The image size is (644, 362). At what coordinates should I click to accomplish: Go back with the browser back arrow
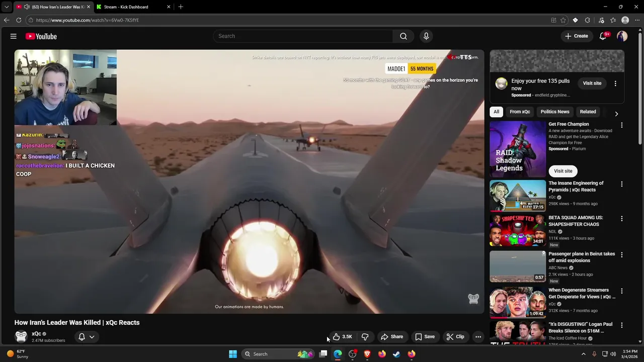click(7, 20)
